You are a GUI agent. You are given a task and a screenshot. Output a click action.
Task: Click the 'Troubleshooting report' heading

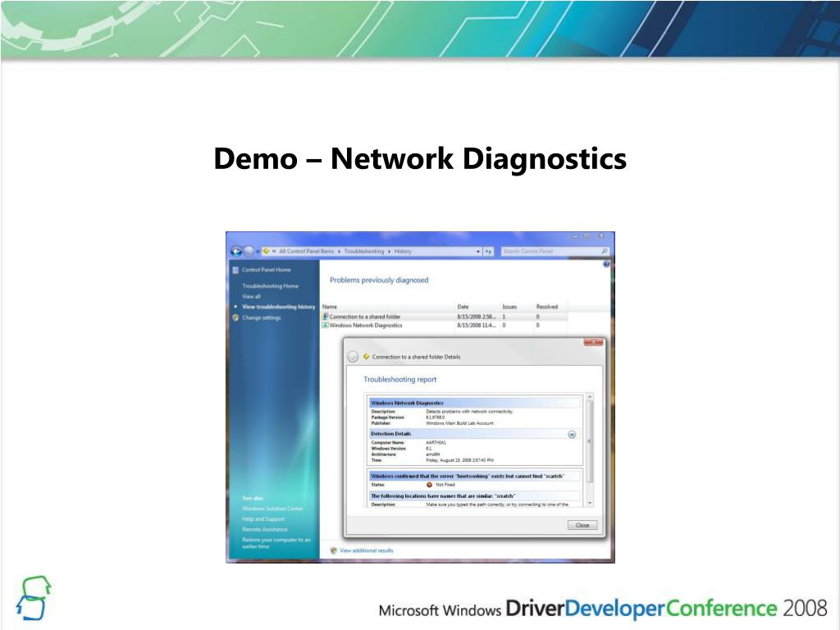coord(400,379)
